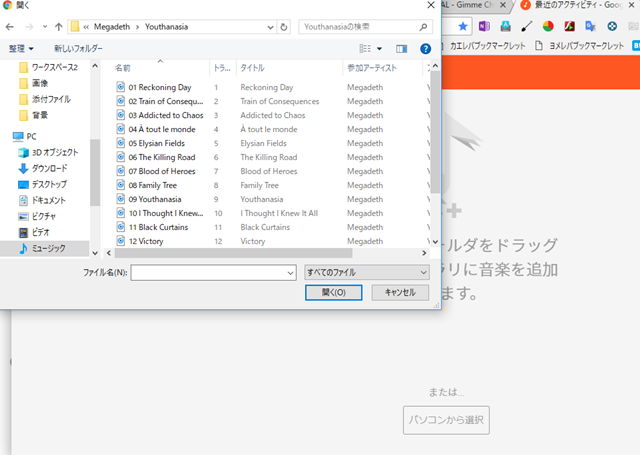This screenshot has width=640, height=455.
Task: Click audio file icon of 12 Victory
Action: pyautogui.click(x=121, y=241)
